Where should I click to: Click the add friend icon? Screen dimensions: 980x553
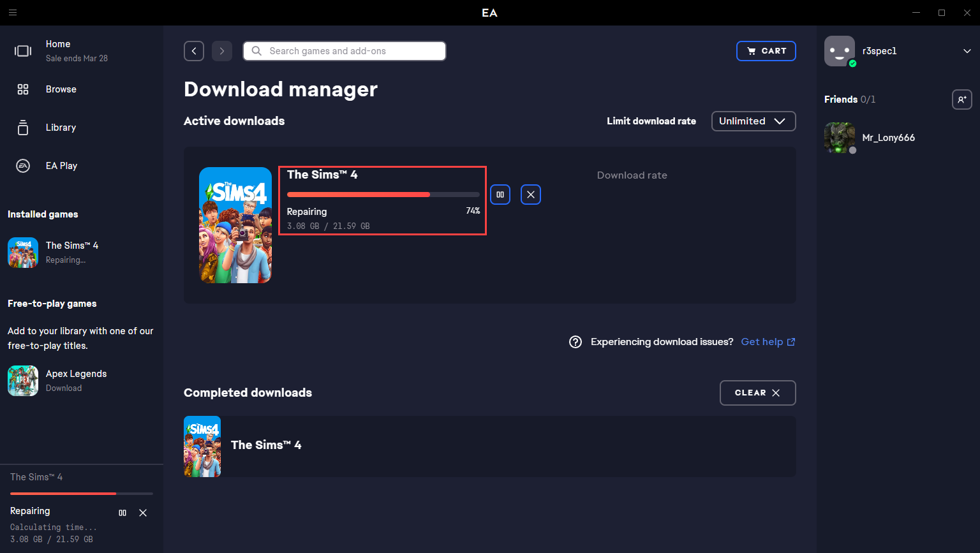tap(961, 100)
